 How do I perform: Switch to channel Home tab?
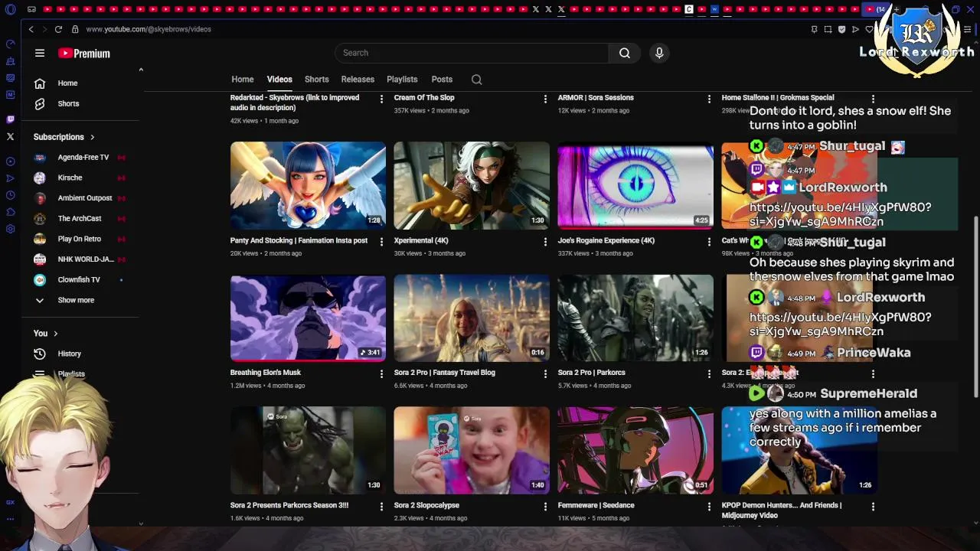243,80
